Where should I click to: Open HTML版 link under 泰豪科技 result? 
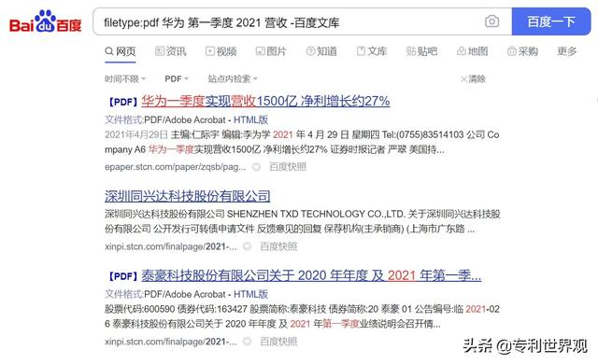click(x=250, y=294)
